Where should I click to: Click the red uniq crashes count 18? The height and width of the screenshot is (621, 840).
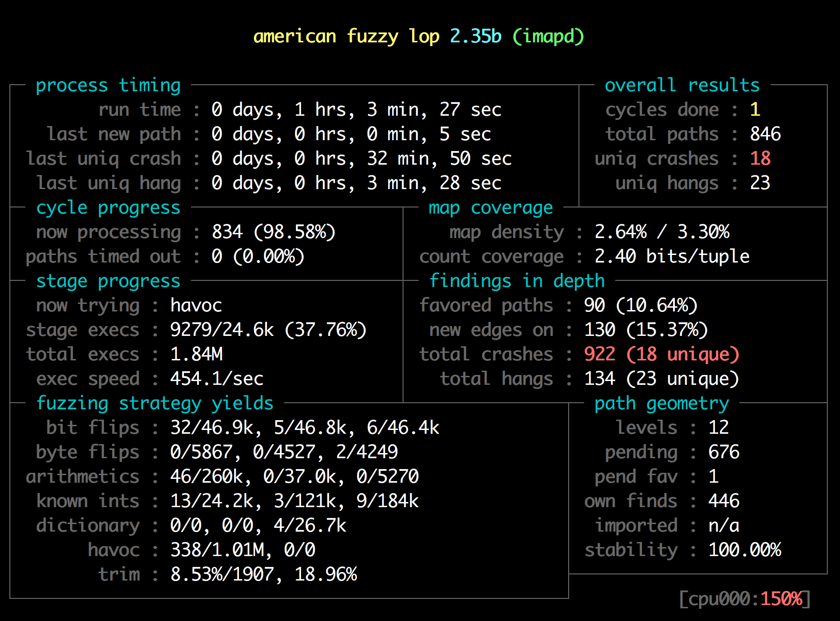[x=760, y=159]
